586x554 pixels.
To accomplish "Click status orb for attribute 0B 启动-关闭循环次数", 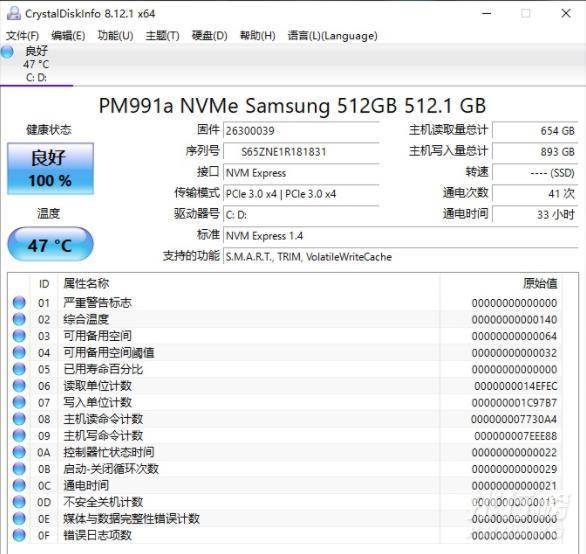I will [x=19, y=469].
